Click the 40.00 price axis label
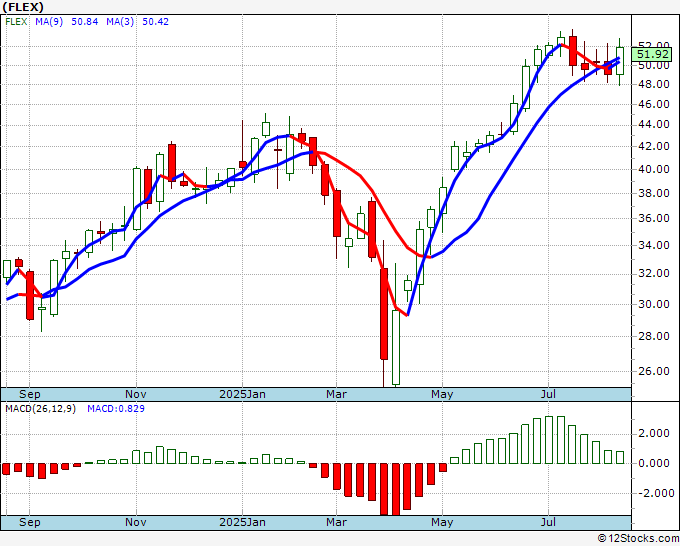Screen dimensions: 680x546 click(x=654, y=169)
